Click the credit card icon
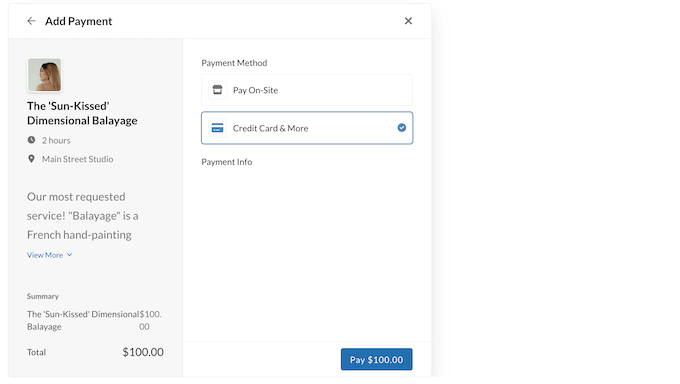This screenshot has width=680, height=384. (217, 128)
